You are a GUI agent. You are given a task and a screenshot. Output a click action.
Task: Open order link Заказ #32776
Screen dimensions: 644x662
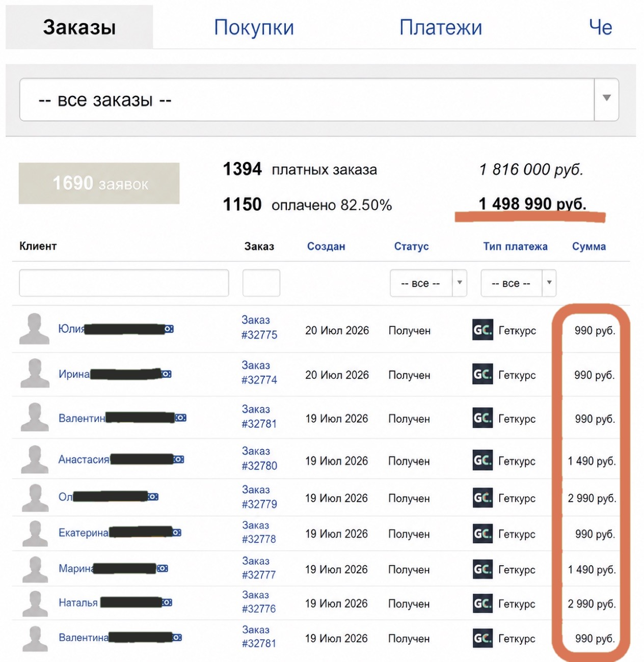point(259,602)
